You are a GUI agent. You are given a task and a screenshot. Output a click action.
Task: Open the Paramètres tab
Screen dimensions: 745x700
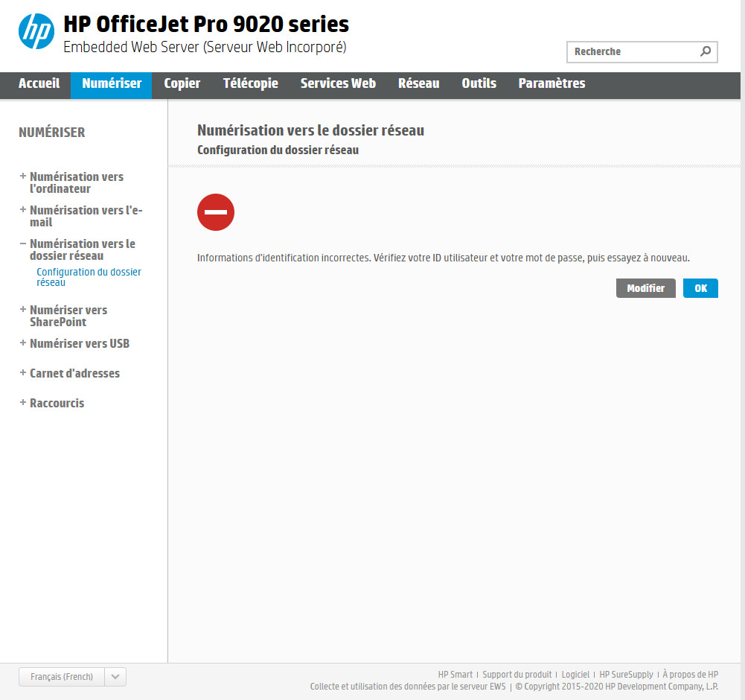point(551,83)
